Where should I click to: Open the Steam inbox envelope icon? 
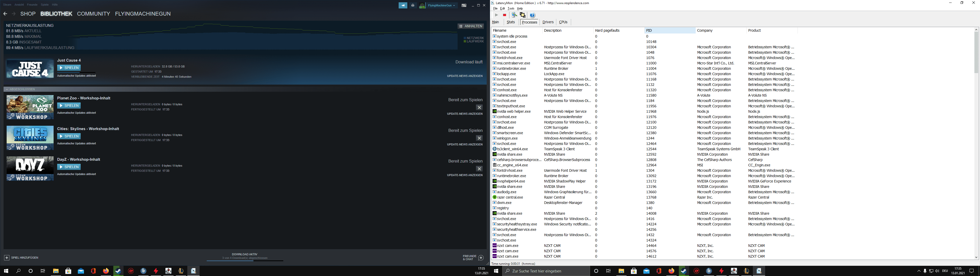coord(413,5)
